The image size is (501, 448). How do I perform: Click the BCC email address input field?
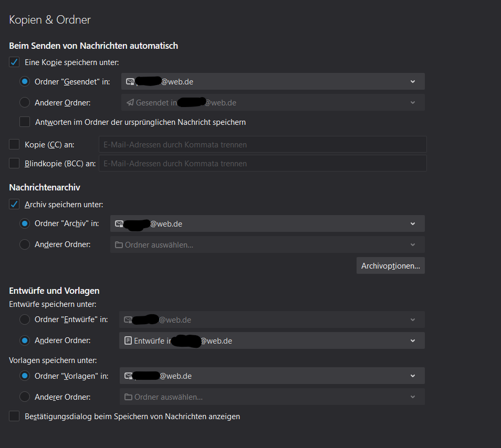263,163
